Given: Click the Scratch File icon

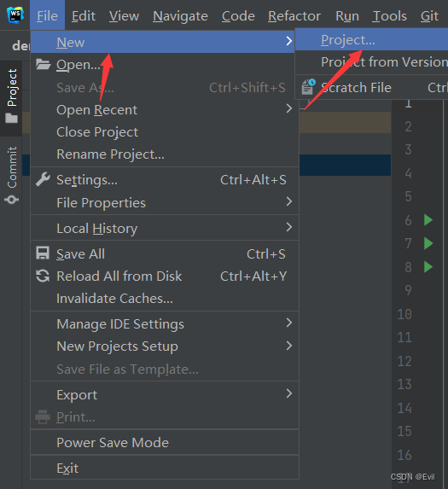Looking at the screenshot, I should click(308, 87).
